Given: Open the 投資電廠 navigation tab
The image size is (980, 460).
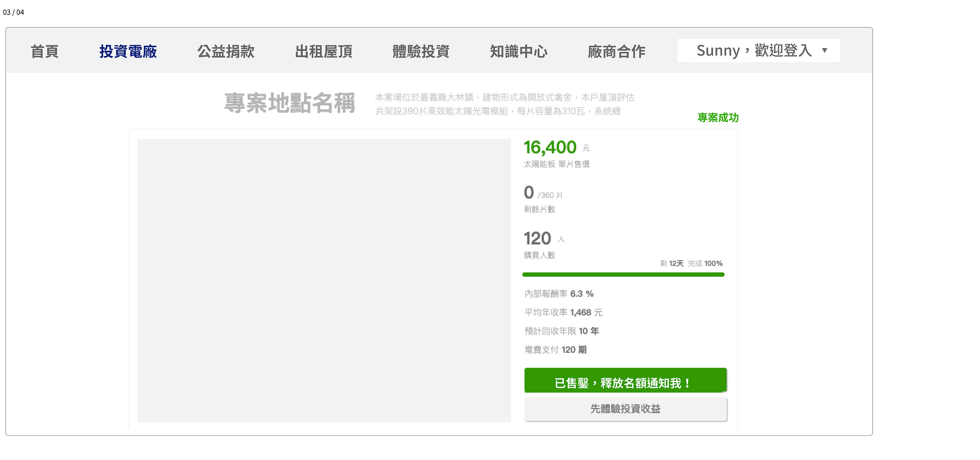Looking at the screenshot, I should click(128, 51).
